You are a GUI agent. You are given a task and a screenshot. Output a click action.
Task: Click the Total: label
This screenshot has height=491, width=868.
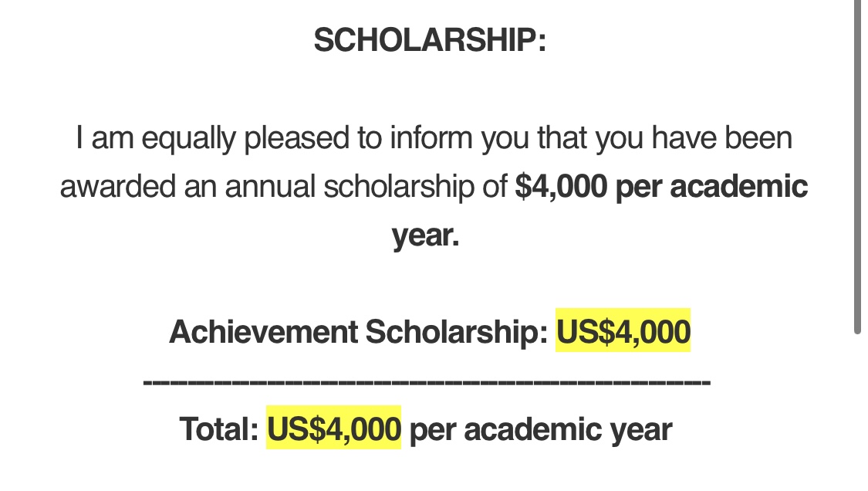pyautogui.click(x=218, y=429)
